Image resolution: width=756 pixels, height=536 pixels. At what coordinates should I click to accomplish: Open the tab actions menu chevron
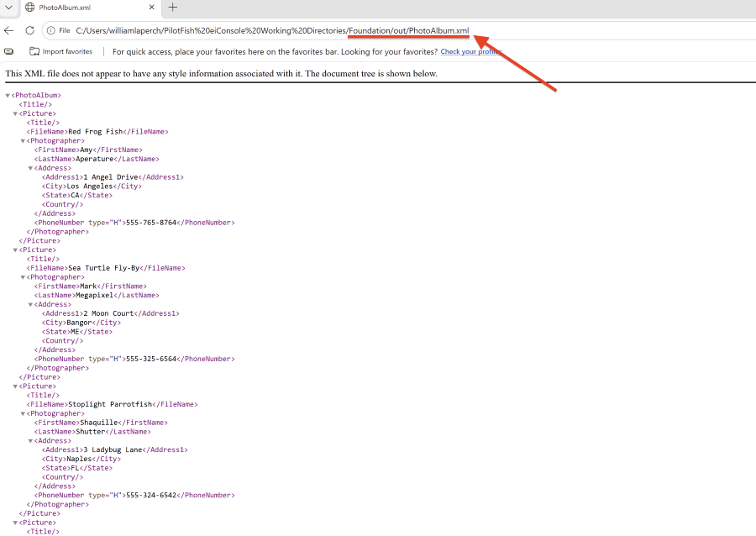(x=8, y=8)
